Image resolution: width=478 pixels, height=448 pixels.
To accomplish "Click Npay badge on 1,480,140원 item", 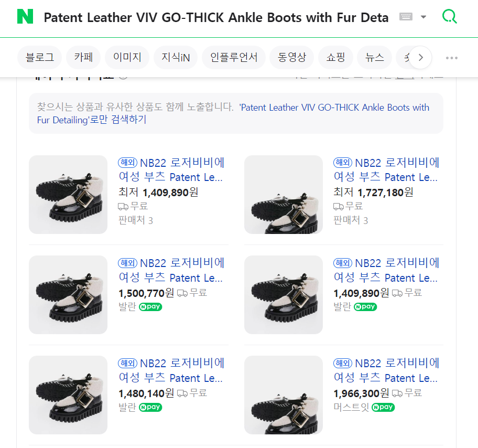I will click(150, 407).
